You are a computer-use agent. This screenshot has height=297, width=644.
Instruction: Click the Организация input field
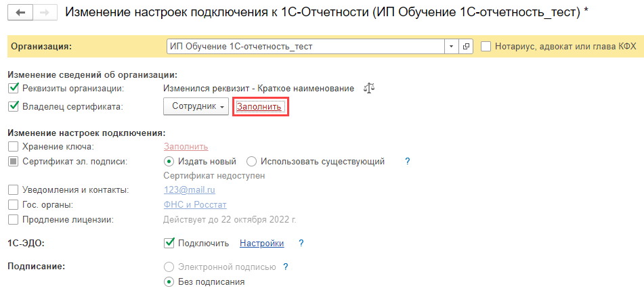point(306,47)
